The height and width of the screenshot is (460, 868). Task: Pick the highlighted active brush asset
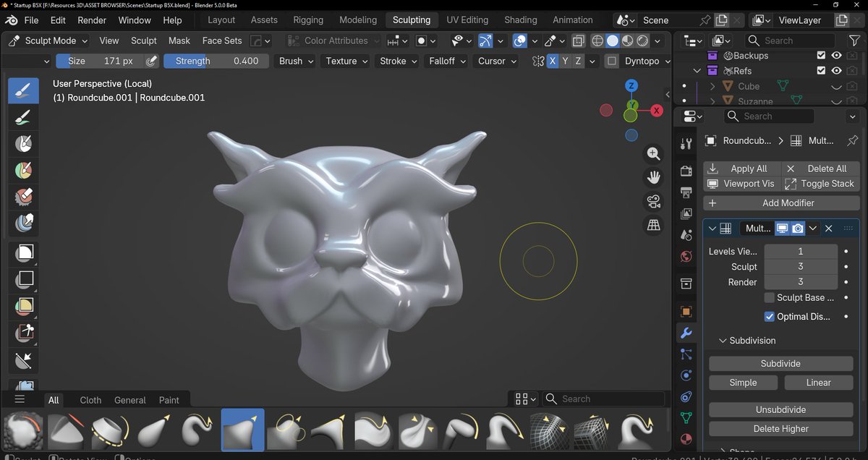click(242, 430)
